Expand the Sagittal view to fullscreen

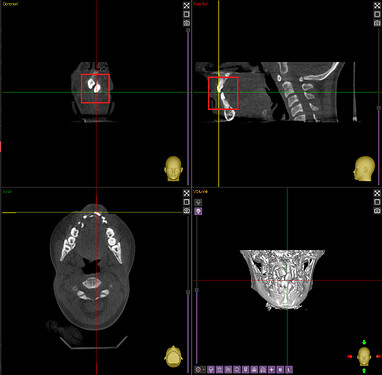tap(377, 5)
